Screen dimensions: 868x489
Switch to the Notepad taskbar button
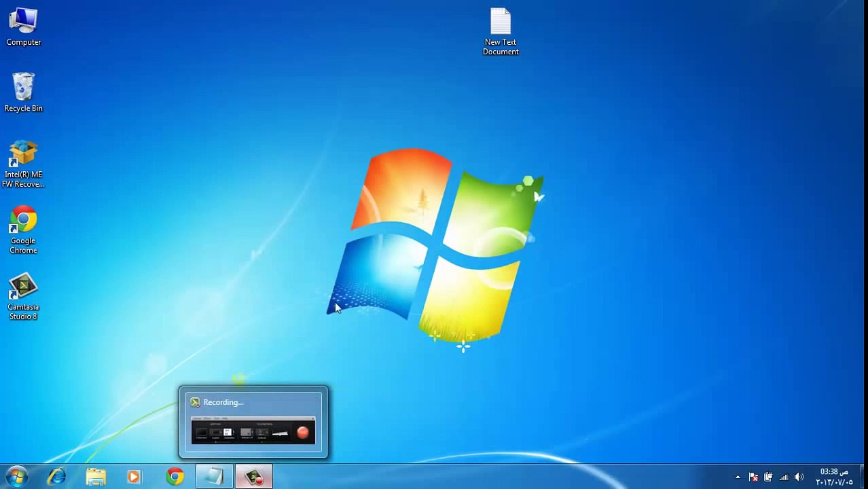(x=215, y=477)
